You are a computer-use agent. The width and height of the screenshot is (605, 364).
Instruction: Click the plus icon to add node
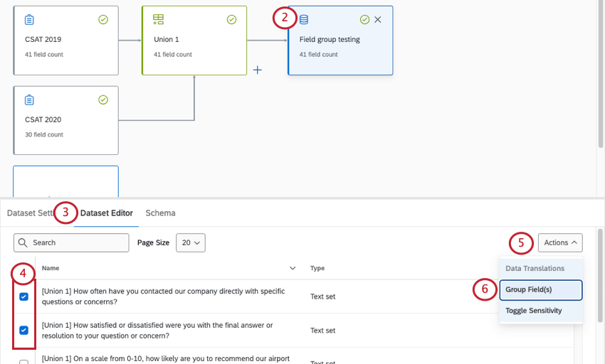tap(258, 70)
